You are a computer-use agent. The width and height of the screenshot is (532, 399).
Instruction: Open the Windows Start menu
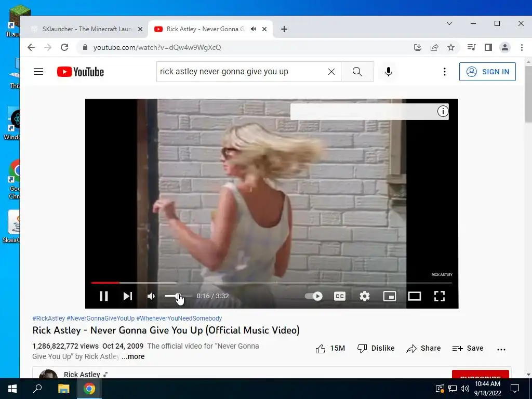[12, 389]
